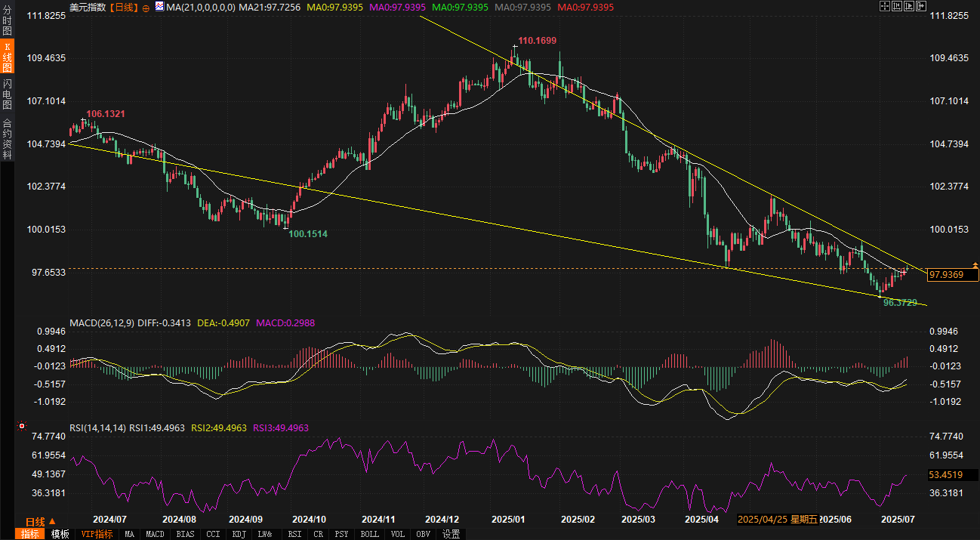Select the 指标 bottom tab

click(29, 534)
